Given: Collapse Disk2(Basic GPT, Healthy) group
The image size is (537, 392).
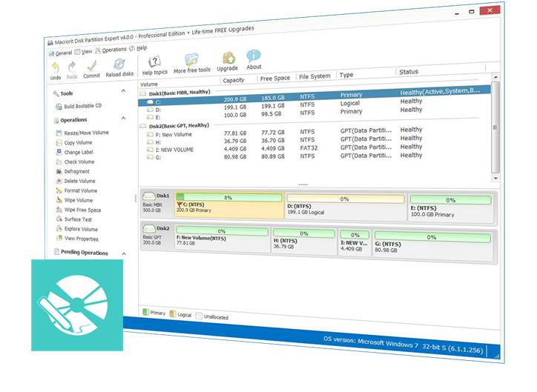Looking at the screenshot, I should [x=143, y=126].
